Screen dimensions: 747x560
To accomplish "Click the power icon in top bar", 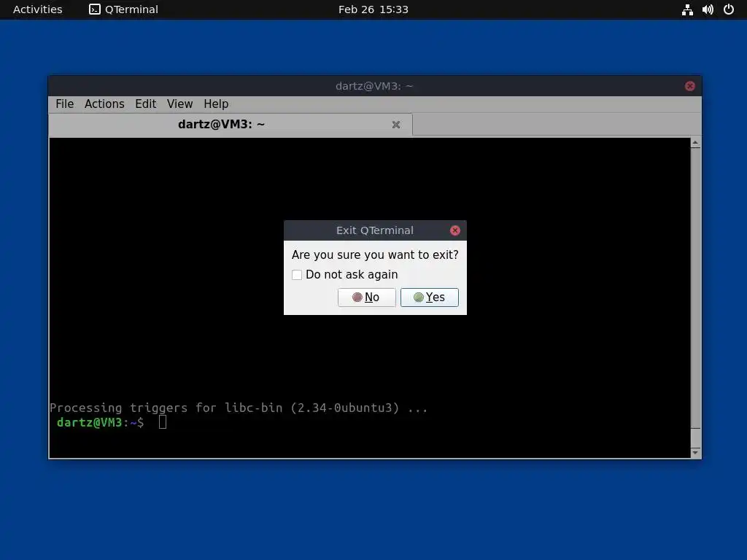I will pyautogui.click(x=729, y=9).
